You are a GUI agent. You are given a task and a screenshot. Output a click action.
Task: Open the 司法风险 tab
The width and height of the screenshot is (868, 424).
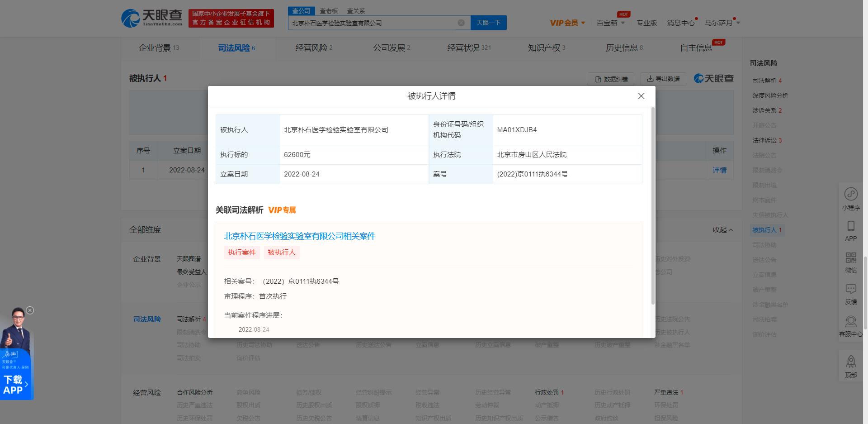236,48
